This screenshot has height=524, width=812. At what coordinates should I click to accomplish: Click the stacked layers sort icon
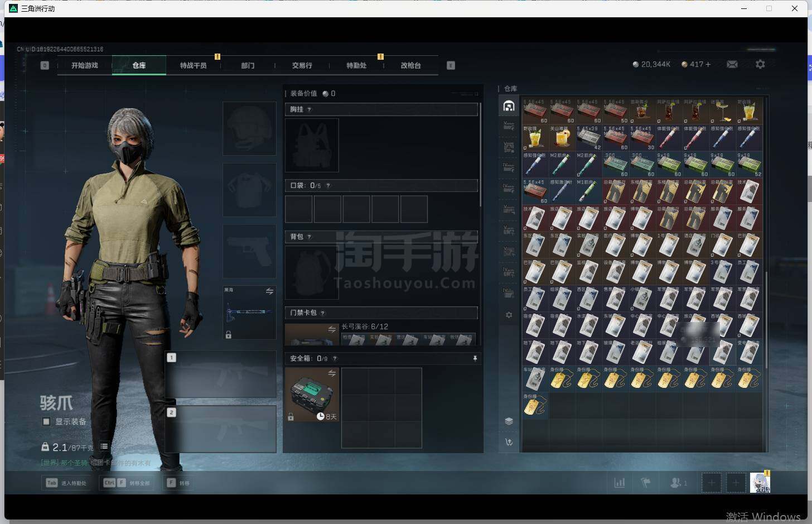pyautogui.click(x=509, y=421)
